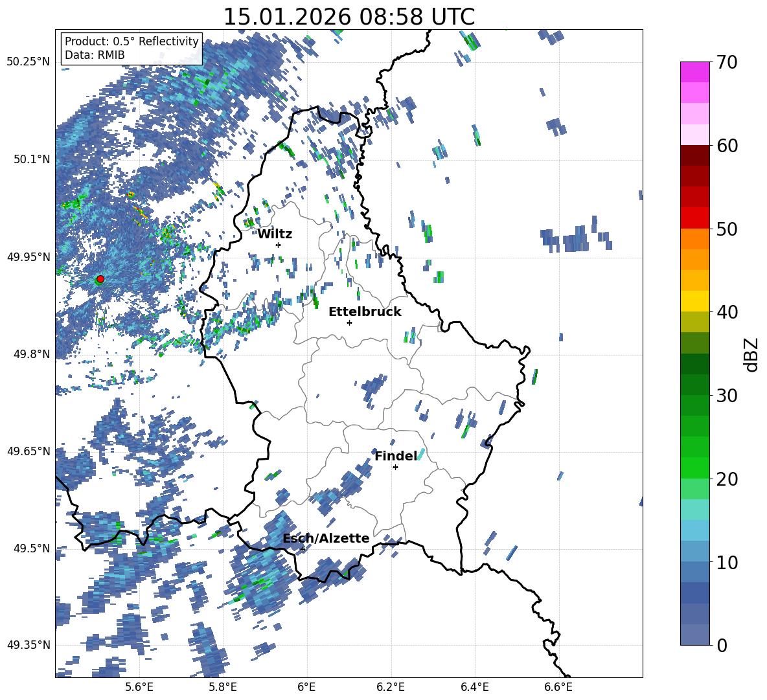The height and width of the screenshot is (700, 767).
Task: Click the bright green colorbar segment above 20
Action: point(694,468)
